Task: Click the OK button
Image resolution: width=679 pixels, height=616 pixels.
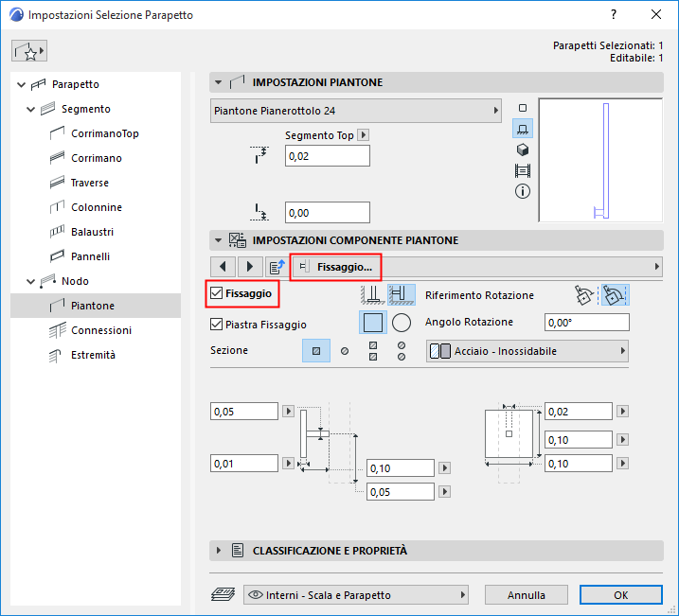Action: click(x=620, y=595)
